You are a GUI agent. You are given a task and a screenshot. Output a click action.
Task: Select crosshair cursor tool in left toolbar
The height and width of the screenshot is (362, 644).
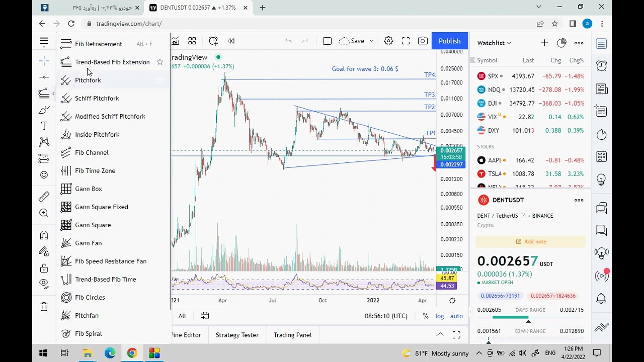click(x=44, y=61)
